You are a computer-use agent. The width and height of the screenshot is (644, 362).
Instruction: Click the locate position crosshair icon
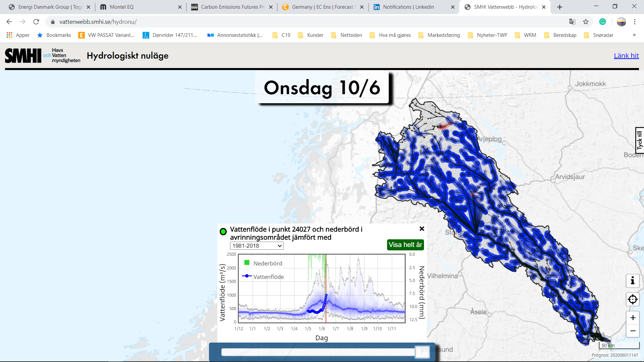click(633, 299)
